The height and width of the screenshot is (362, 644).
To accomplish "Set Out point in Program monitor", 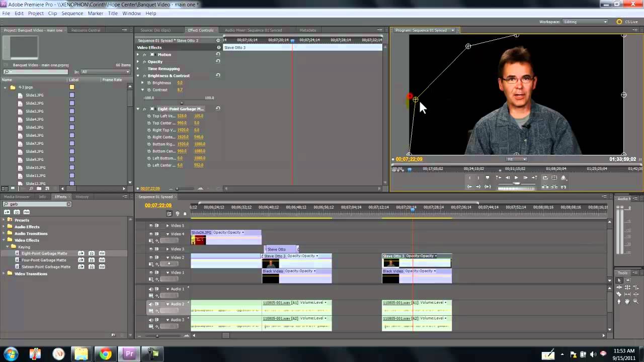I will 478,177.
